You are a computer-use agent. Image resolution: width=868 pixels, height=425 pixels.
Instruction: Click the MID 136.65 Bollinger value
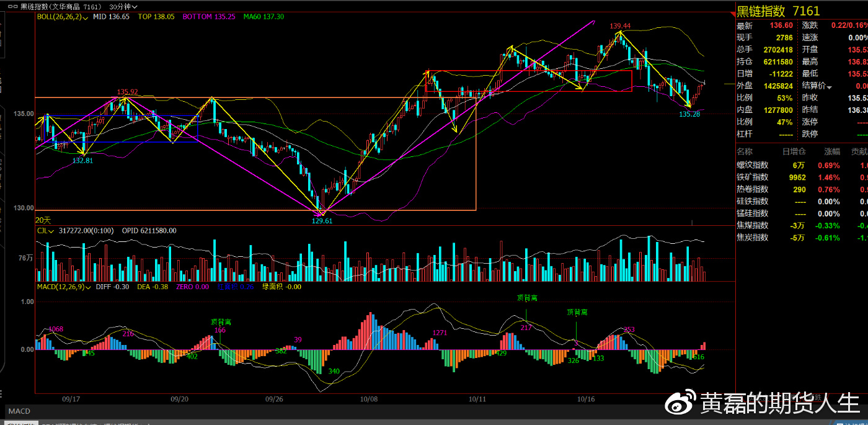tap(111, 17)
